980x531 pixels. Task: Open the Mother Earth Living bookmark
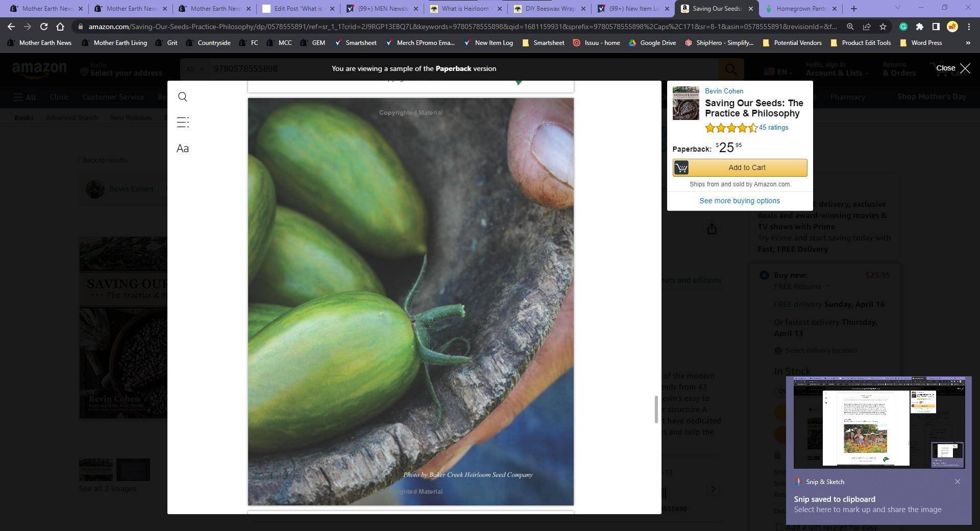tap(114, 43)
